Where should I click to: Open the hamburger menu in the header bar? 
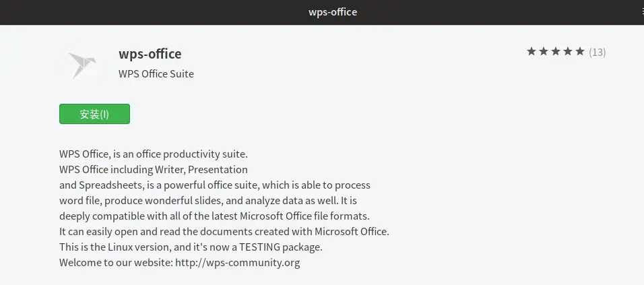click(643, 12)
